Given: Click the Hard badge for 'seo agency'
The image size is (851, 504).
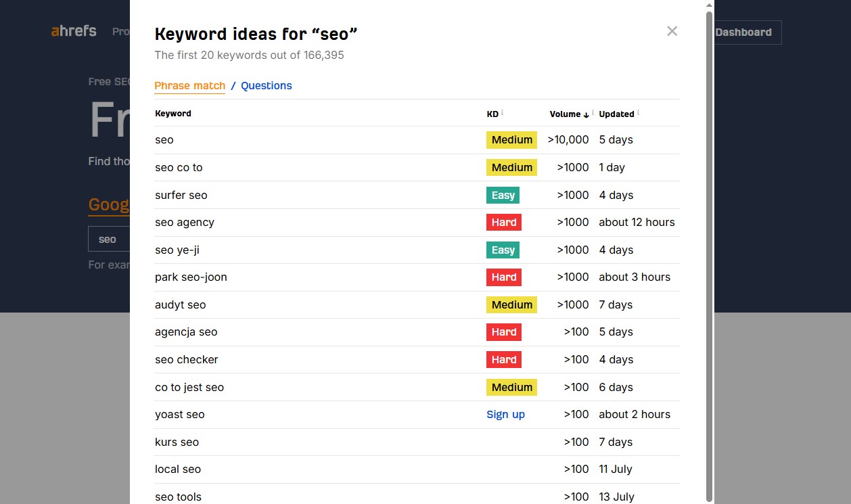Looking at the screenshot, I should click(504, 223).
